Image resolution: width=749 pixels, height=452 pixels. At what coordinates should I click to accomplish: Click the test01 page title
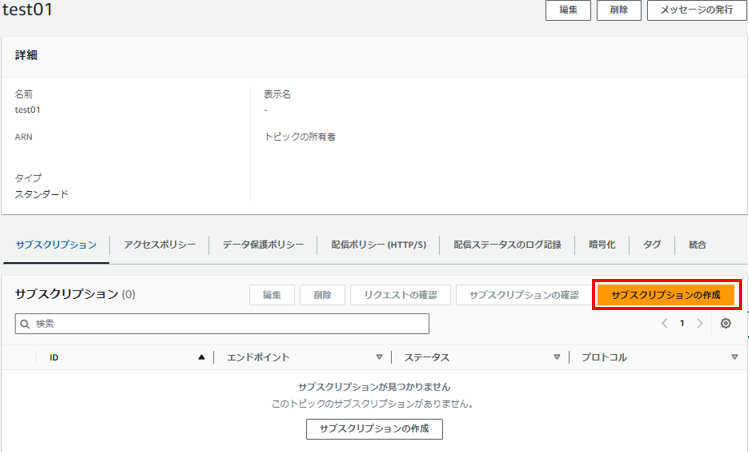pyautogui.click(x=28, y=10)
